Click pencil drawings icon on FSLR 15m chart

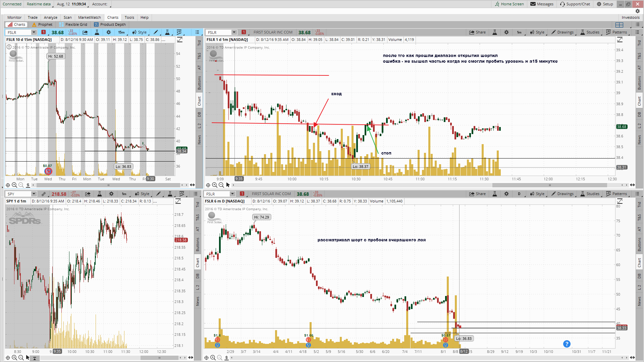pyautogui.click(x=156, y=33)
